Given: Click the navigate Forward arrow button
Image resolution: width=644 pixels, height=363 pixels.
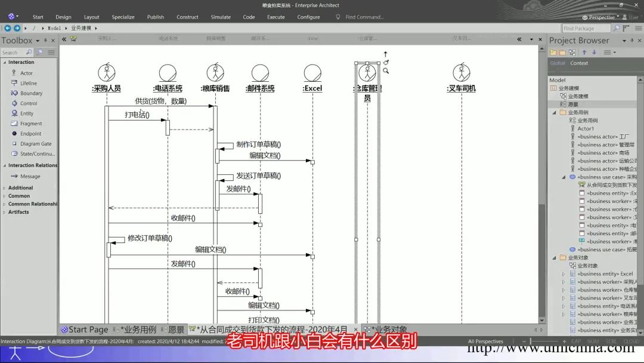Looking at the screenshot, I should [x=17, y=28].
